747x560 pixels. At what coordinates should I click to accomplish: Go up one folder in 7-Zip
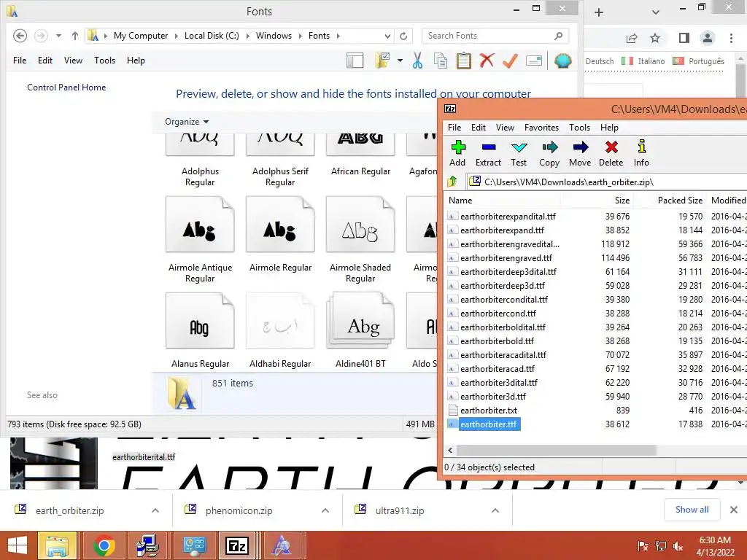click(452, 182)
